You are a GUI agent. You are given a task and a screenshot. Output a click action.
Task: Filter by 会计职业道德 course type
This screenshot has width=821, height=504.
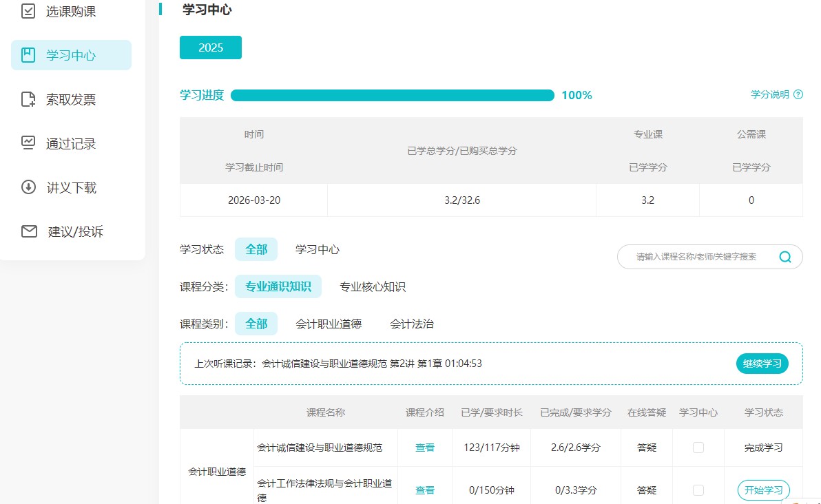(x=329, y=324)
